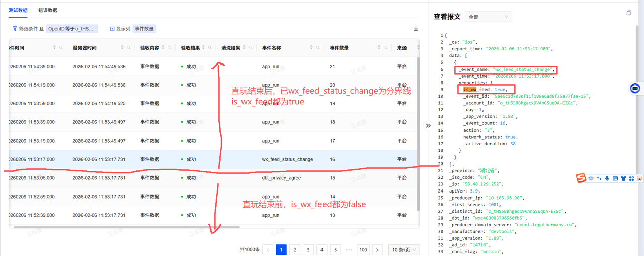
Task: Click the filter funnel icon beside 筛选条件
Action: coord(15,29)
